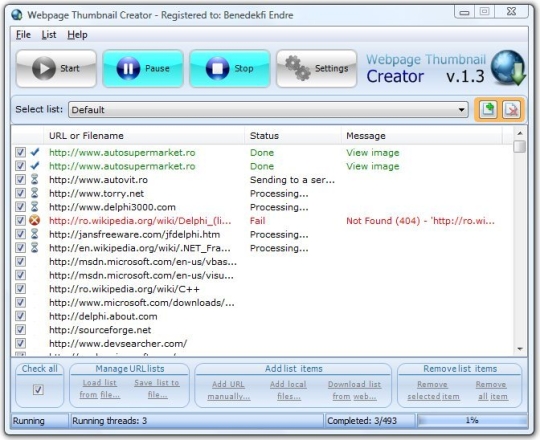Stop the running job
Image resolution: width=540 pixels, height=440 pixels.
click(x=229, y=69)
